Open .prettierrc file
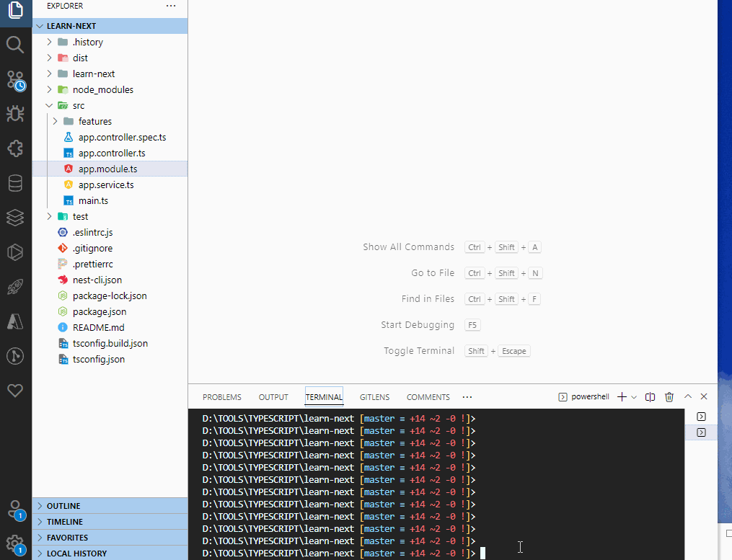 pos(110,264)
